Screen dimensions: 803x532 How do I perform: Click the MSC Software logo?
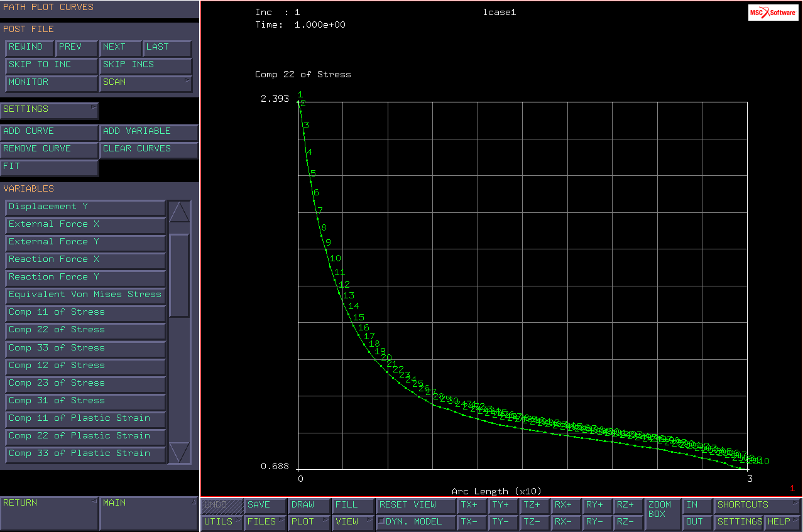(x=773, y=13)
